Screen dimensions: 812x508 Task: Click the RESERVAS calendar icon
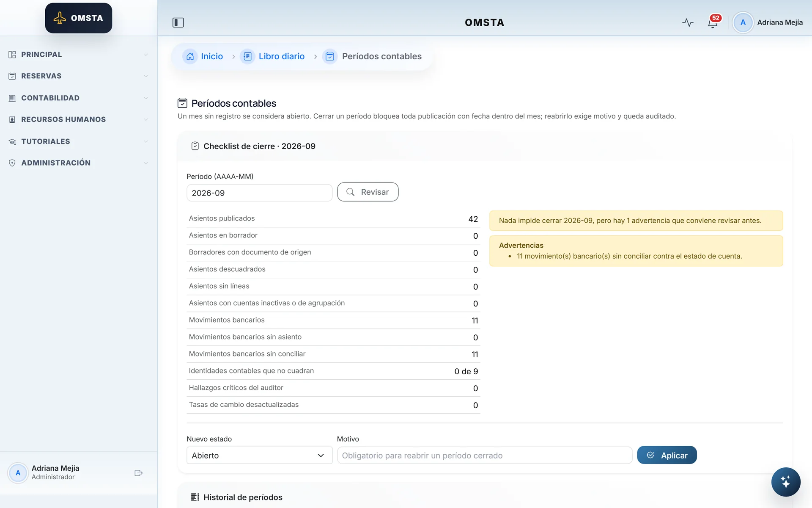click(12, 76)
